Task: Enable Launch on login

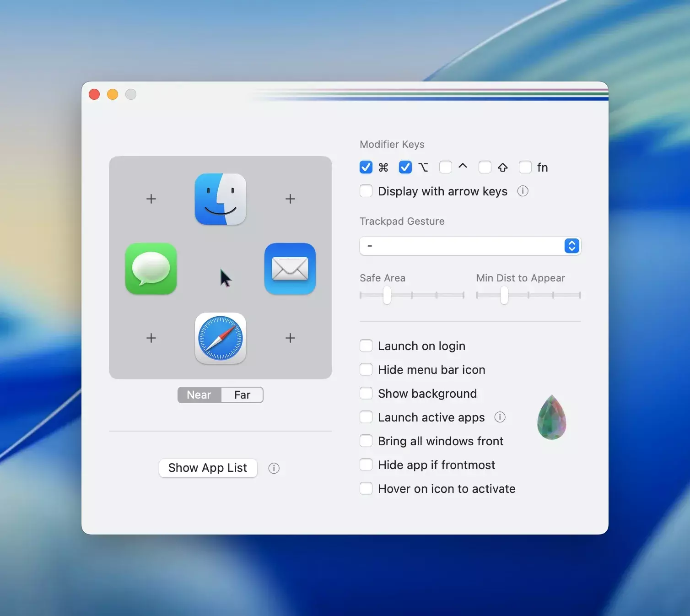Action: pos(366,346)
